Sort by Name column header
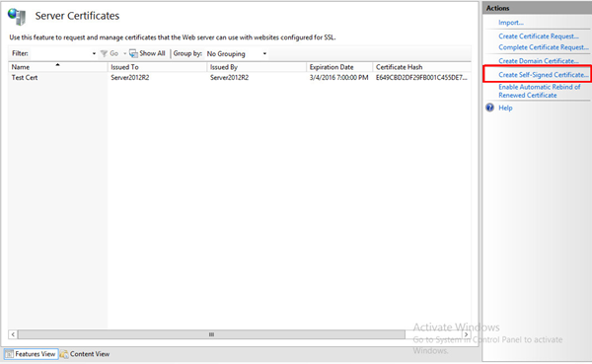 [x=58, y=67]
